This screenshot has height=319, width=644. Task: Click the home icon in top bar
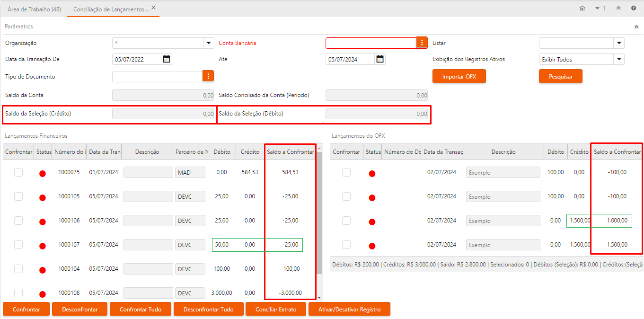pos(582,8)
